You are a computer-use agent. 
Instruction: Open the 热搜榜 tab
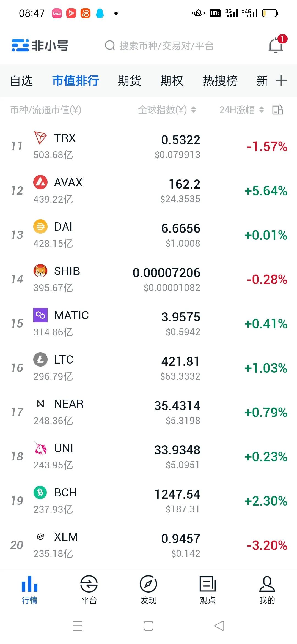pos(220,81)
